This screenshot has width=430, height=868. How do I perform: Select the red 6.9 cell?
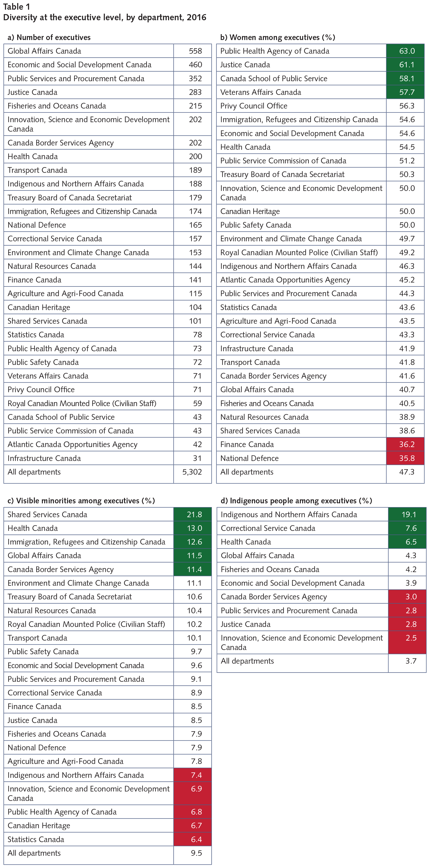point(193,794)
